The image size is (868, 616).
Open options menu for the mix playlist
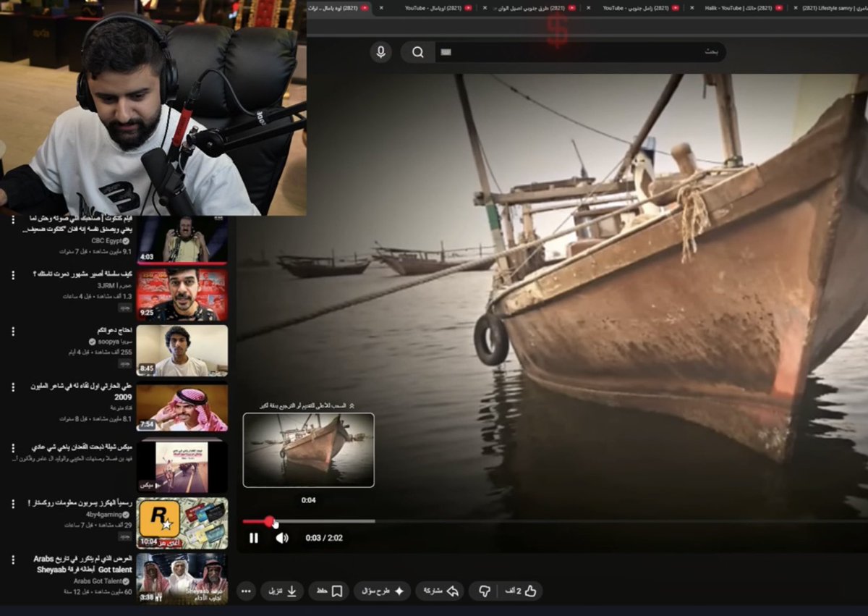(12, 447)
